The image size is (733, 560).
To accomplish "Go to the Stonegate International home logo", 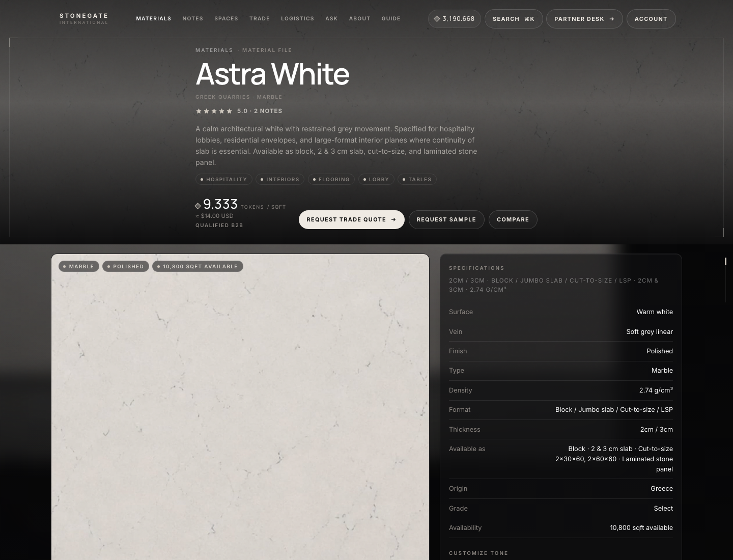I will 84,19.
